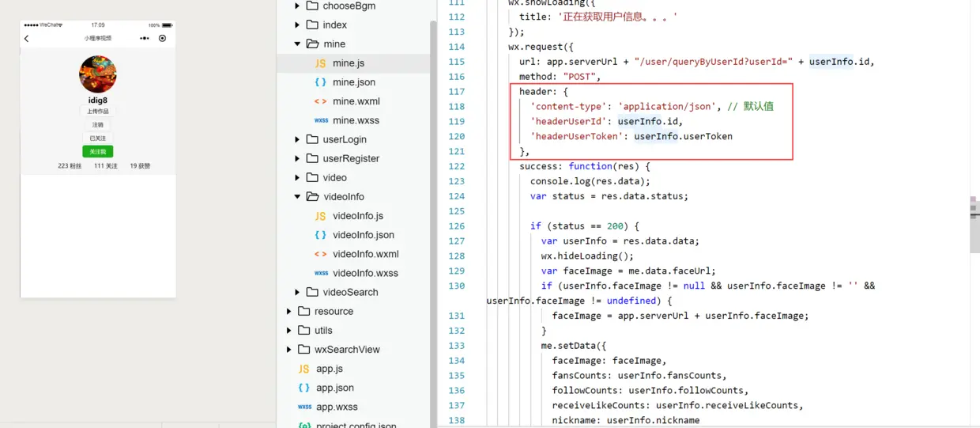The image size is (980, 428).
Task: Tap the green 关注我 button
Action: point(98,152)
